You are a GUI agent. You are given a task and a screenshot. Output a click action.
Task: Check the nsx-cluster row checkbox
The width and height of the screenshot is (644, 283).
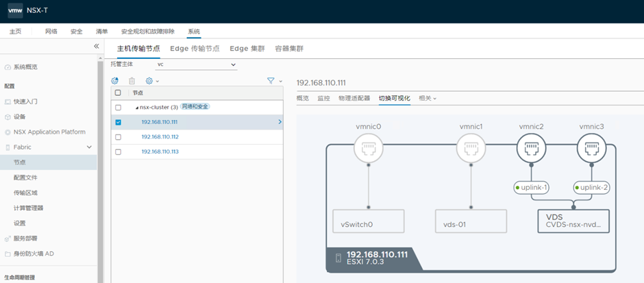coord(119,108)
